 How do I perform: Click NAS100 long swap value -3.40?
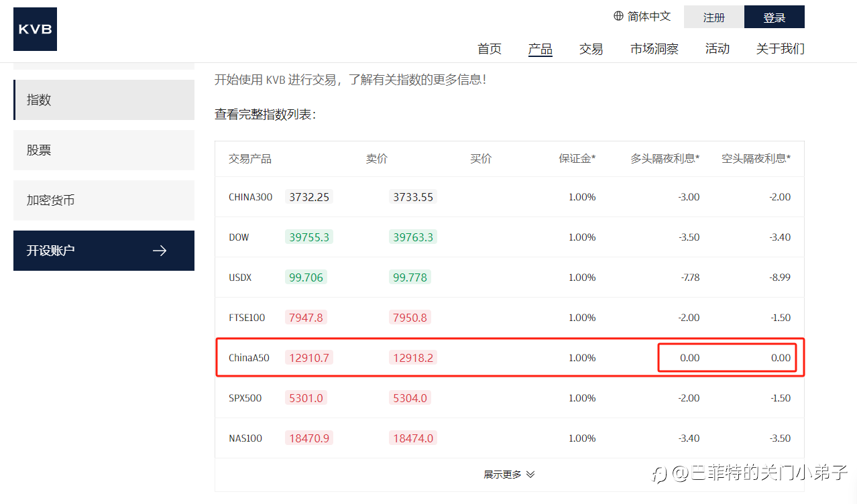point(689,438)
